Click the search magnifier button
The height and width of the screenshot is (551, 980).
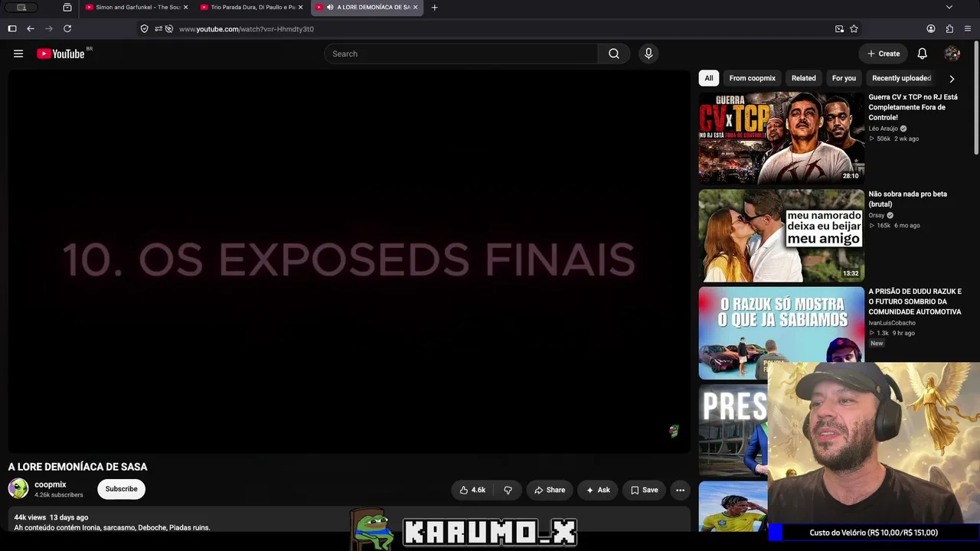(x=614, y=54)
